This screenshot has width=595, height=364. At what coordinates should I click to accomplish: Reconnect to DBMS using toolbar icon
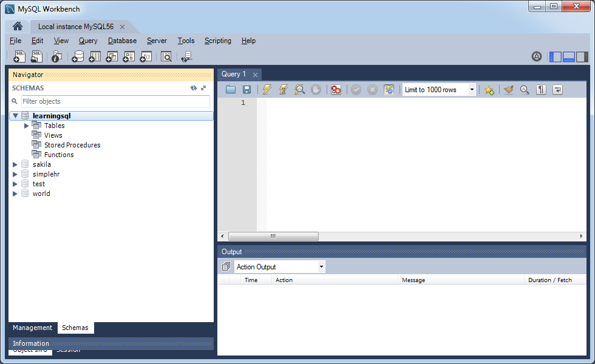tap(187, 56)
